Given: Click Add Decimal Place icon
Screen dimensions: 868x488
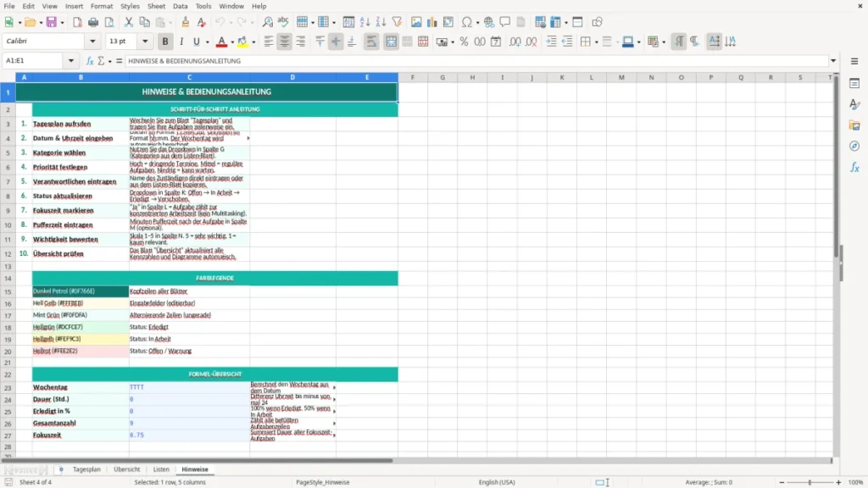Looking at the screenshot, I should click(515, 42).
